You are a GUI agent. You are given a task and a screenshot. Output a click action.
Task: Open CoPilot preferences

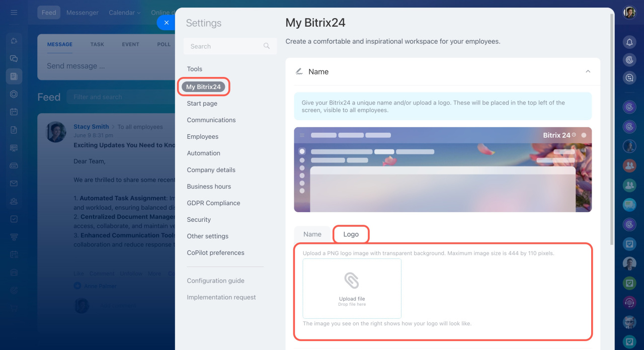point(215,252)
